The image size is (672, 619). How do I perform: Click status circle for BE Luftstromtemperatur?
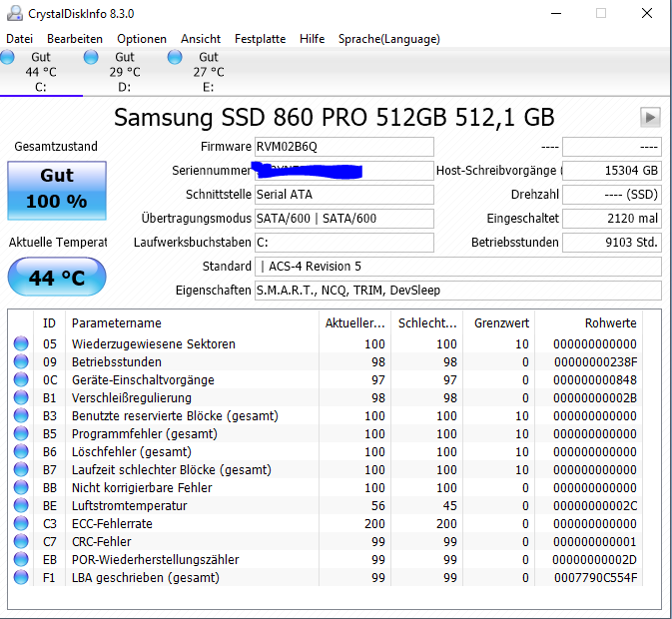21,505
